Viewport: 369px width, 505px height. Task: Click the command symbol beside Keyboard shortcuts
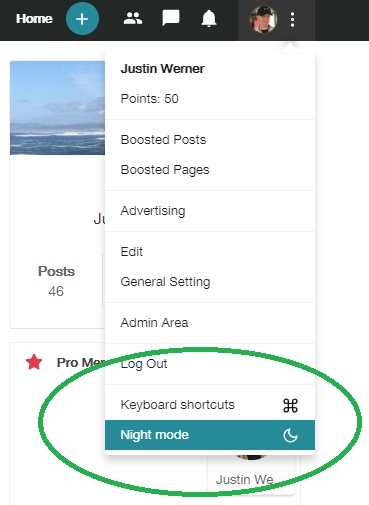click(290, 405)
